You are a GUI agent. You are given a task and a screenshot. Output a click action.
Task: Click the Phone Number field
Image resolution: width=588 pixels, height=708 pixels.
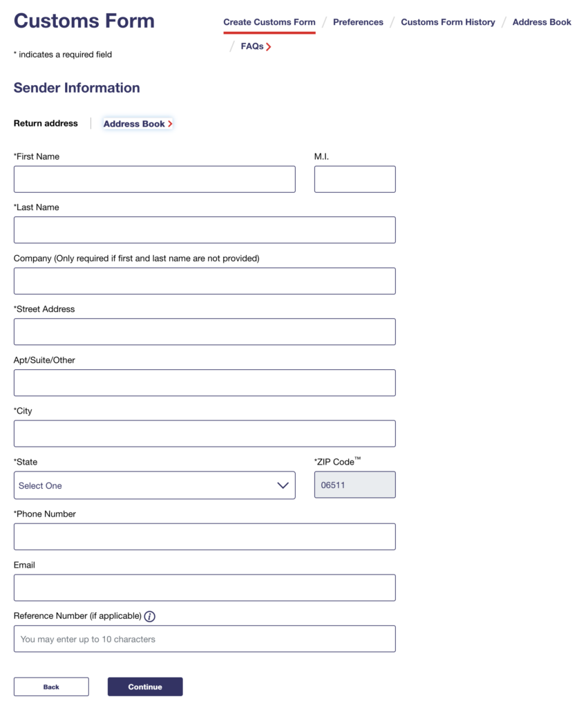(205, 537)
